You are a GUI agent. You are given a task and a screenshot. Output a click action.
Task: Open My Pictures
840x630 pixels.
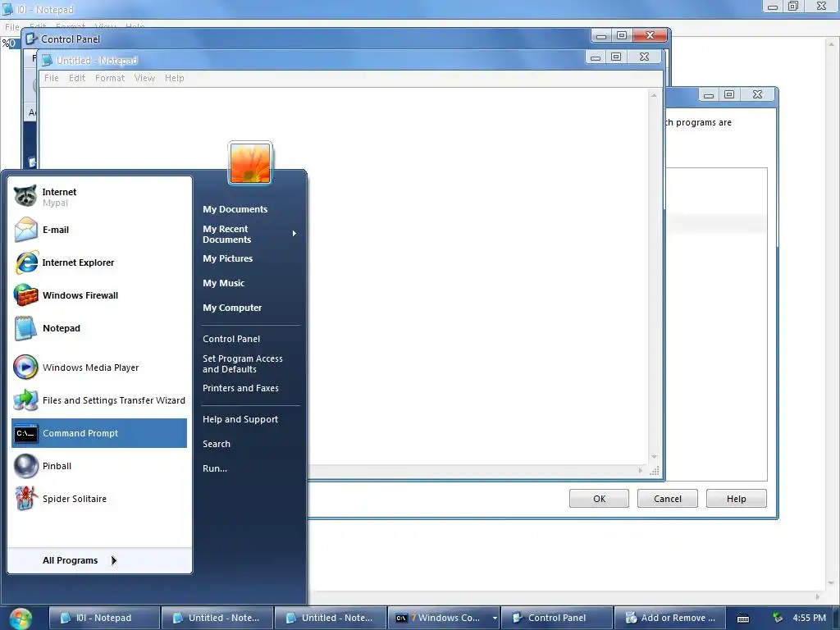point(227,258)
